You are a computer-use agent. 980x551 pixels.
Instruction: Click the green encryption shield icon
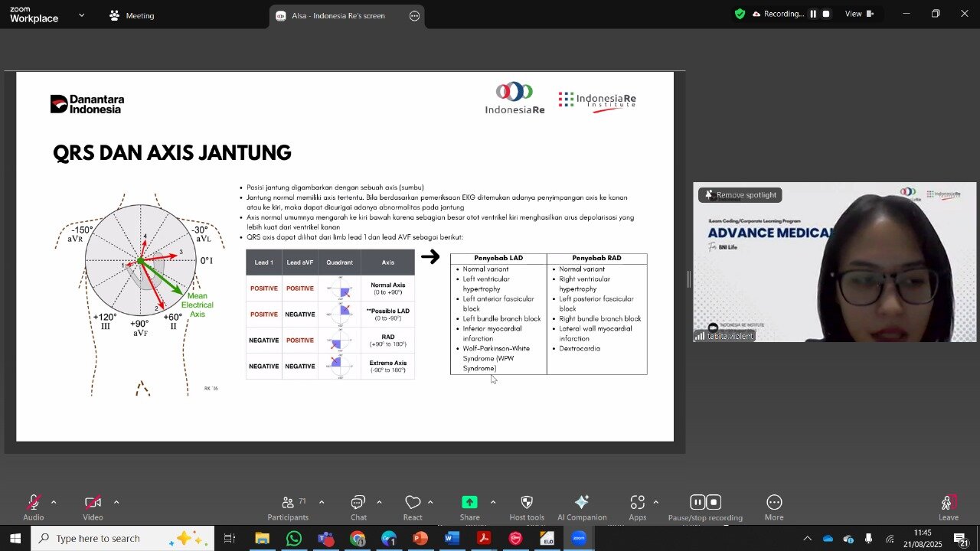click(740, 14)
